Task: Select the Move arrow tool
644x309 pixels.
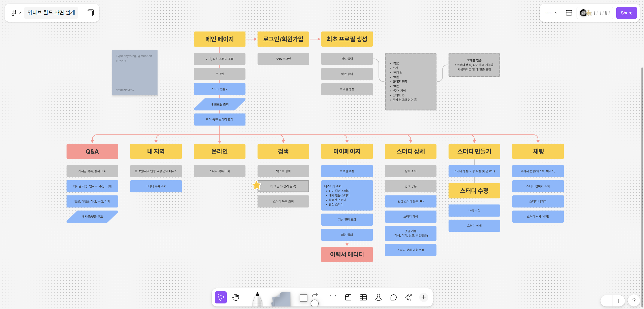Action: 221,297
